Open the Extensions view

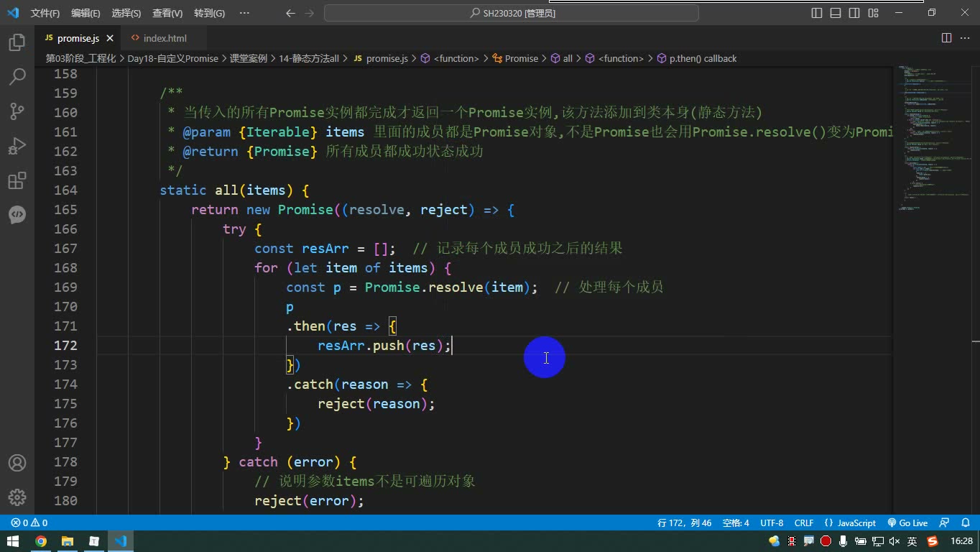pos(17,180)
